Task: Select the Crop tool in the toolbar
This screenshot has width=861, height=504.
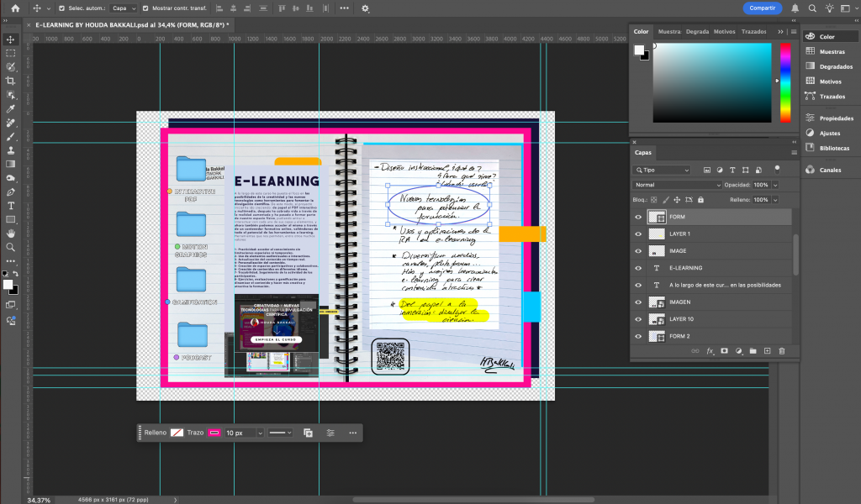Action: coord(11,81)
